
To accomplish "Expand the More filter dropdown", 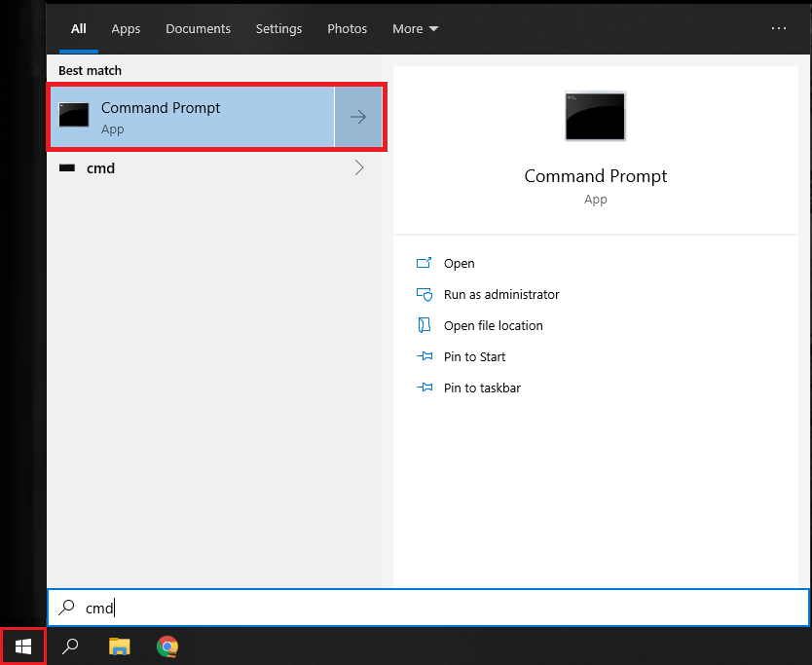I will tap(415, 29).
